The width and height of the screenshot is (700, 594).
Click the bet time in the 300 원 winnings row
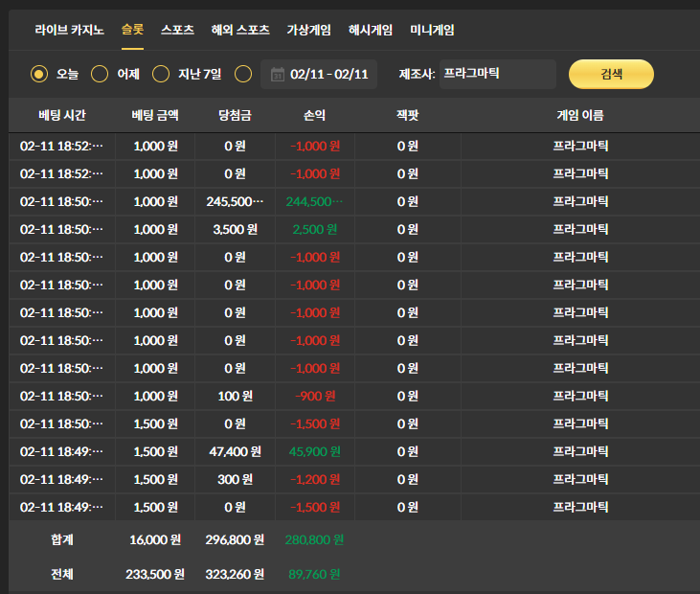coord(61,480)
